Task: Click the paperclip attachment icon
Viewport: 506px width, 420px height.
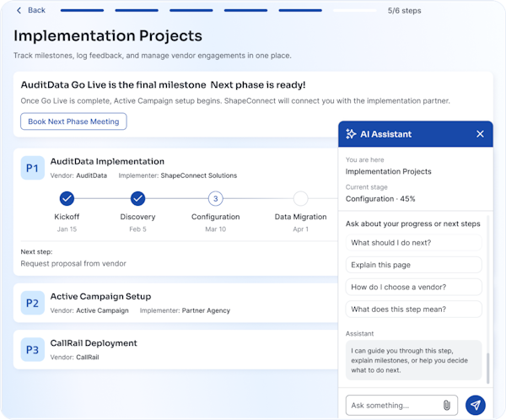Action: pos(447,405)
